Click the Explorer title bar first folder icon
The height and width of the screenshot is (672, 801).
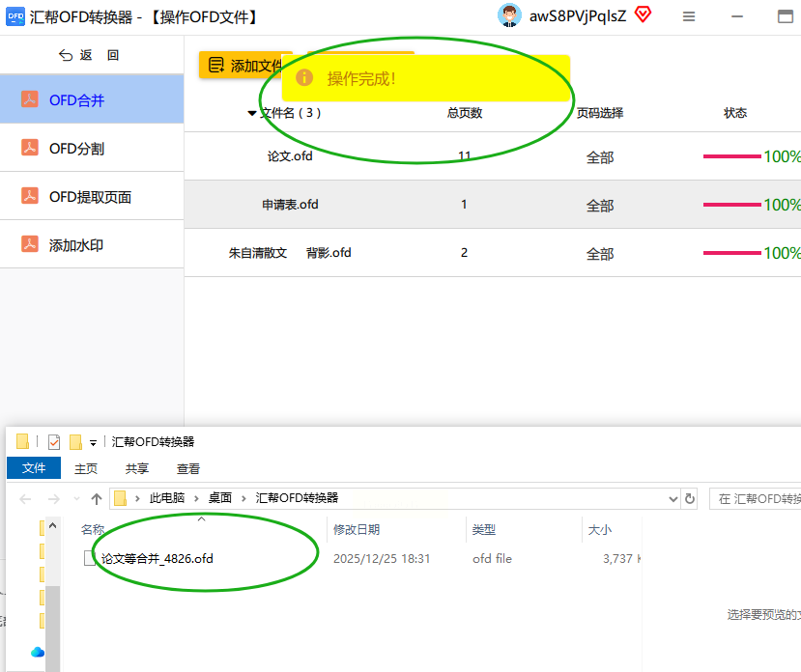[22, 441]
